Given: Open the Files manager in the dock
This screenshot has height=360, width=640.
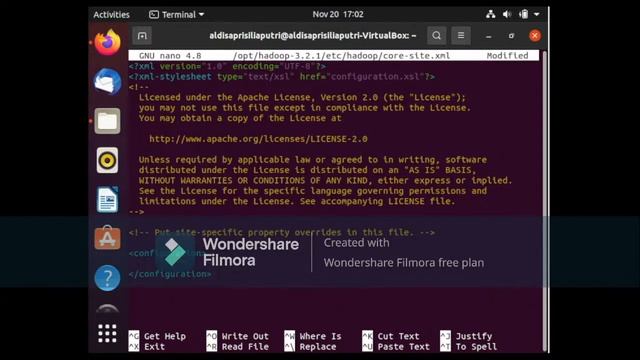Looking at the screenshot, I should tap(107, 121).
